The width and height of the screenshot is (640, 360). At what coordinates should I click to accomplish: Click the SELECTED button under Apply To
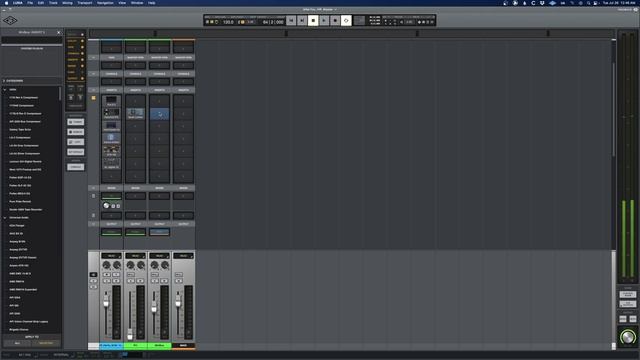coord(46,343)
